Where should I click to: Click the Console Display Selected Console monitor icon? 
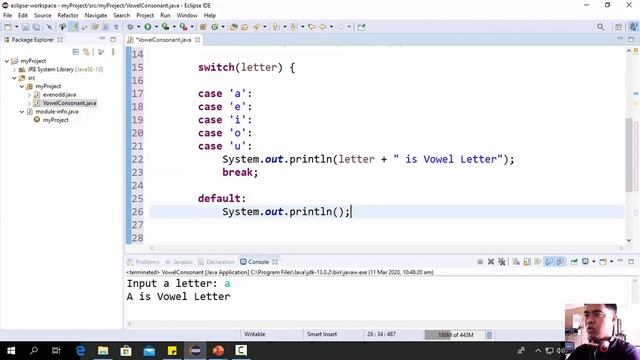pyautogui.click(x=585, y=262)
